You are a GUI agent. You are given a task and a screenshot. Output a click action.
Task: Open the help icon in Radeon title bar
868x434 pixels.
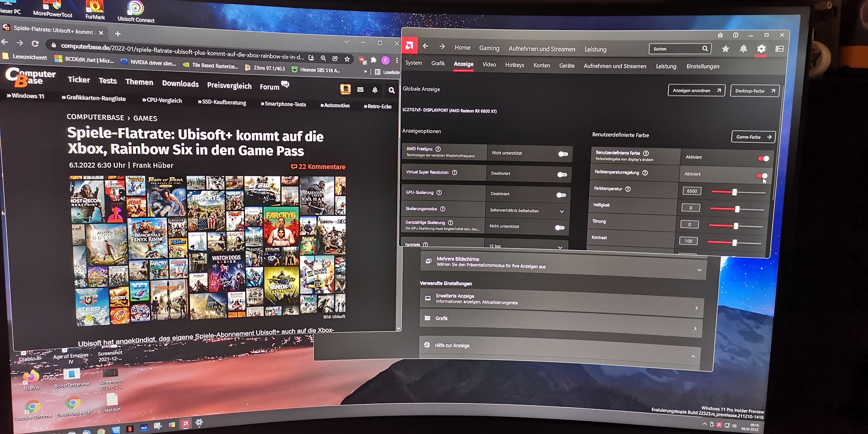[x=736, y=35]
